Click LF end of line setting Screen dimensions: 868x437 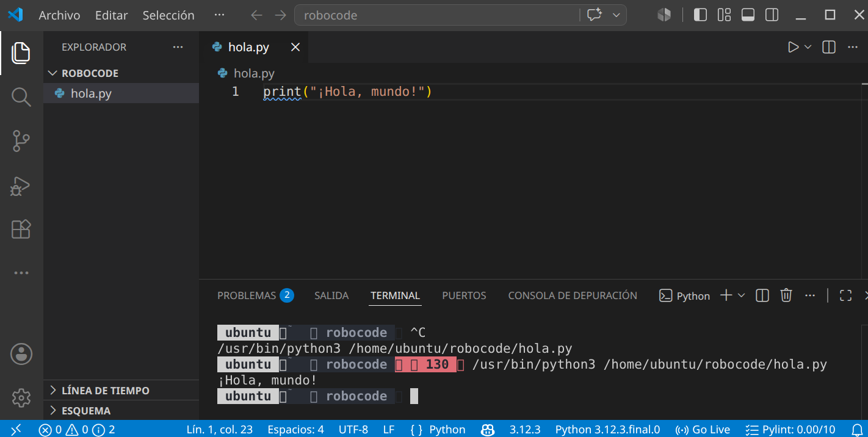coord(389,429)
